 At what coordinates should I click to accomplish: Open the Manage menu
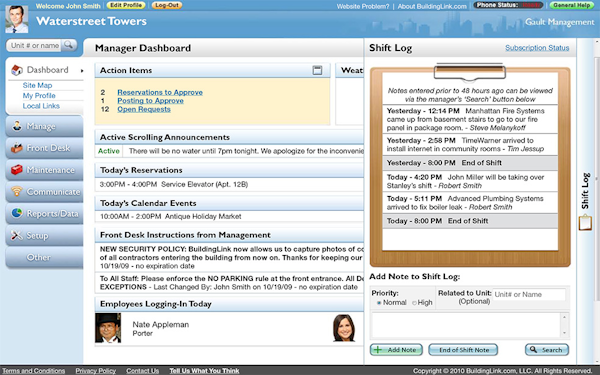[x=44, y=126]
